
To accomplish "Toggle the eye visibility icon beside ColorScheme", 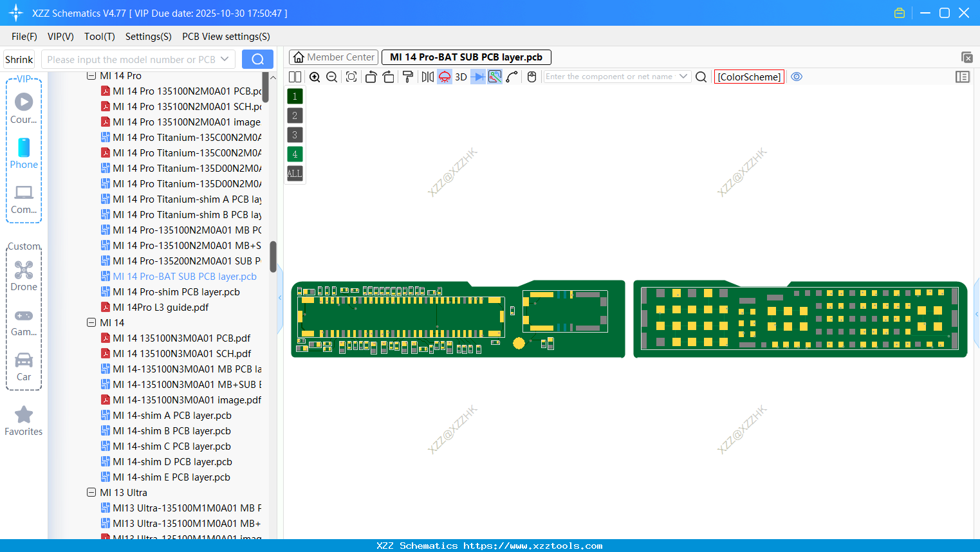I will [x=797, y=77].
